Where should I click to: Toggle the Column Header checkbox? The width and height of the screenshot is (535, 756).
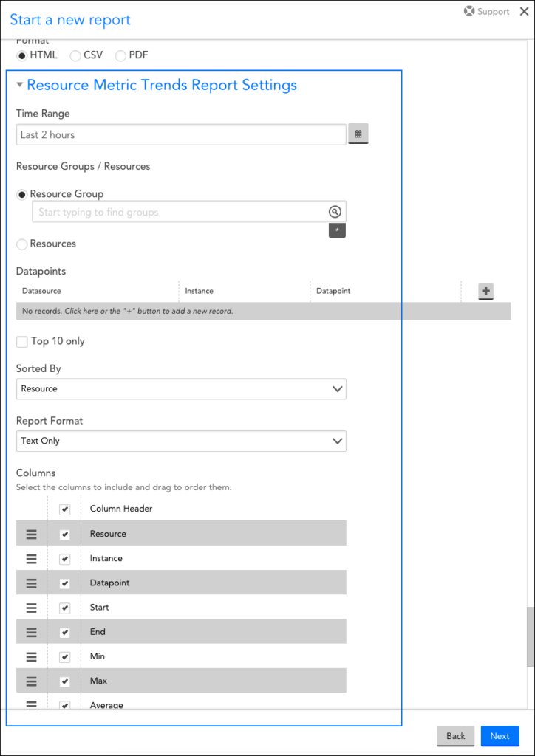click(x=65, y=509)
